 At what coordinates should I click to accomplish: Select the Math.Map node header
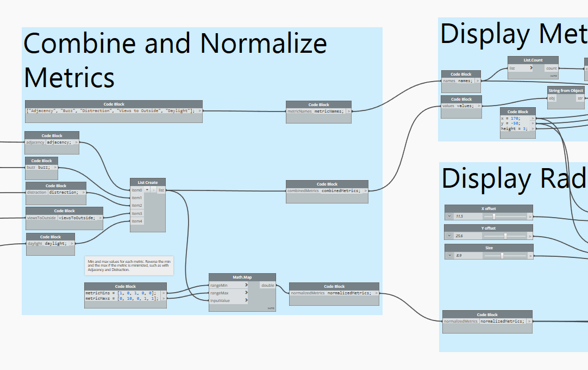point(242,277)
